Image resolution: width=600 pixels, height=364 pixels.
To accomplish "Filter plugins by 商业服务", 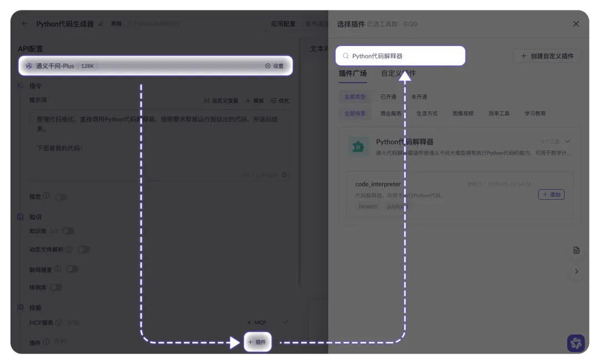I will pos(391,114).
